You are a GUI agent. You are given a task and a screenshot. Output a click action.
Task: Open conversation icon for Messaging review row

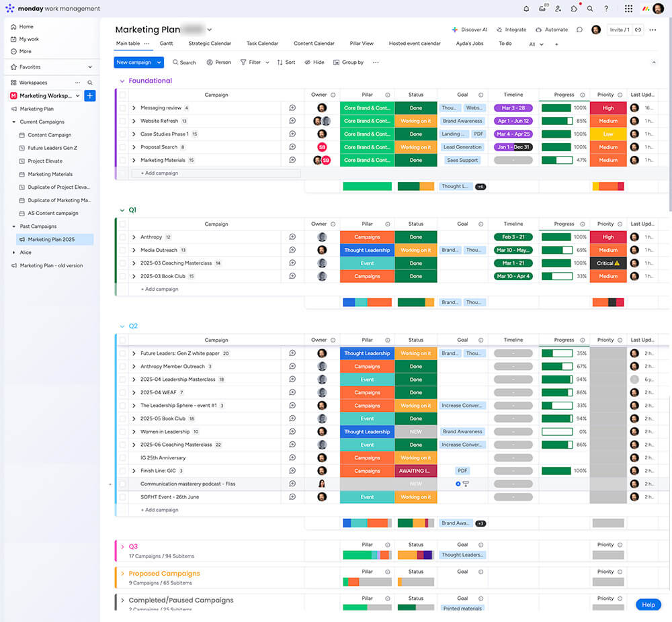[292, 107]
